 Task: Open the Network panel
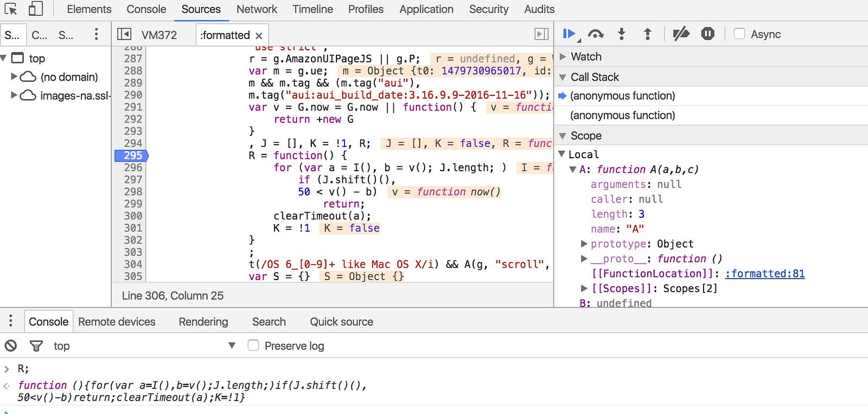(x=257, y=9)
